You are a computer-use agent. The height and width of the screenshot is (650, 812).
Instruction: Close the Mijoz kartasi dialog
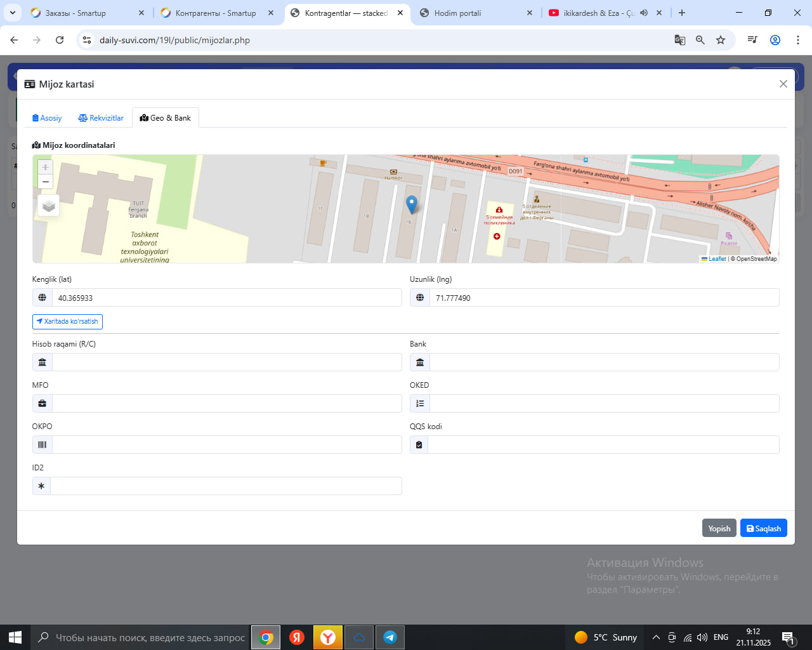[x=783, y=84]
